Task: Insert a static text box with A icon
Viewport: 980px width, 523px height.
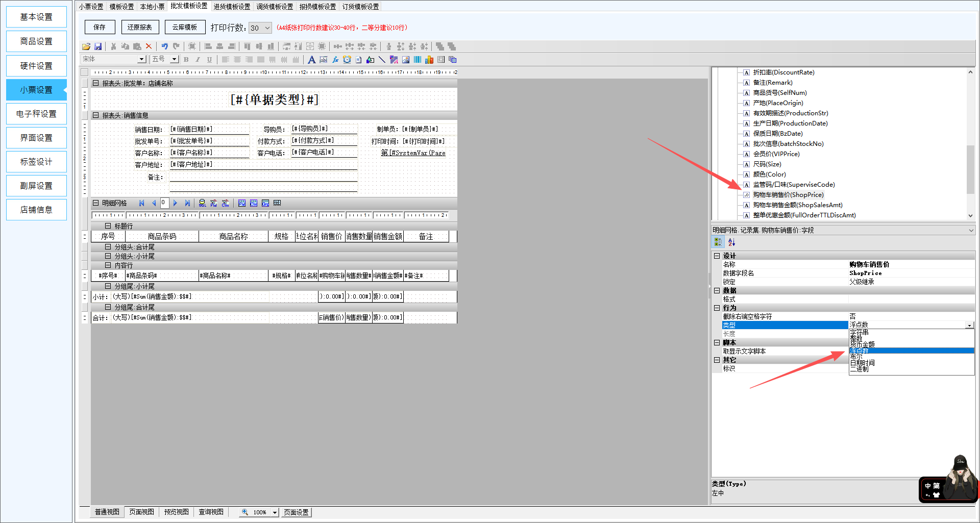Action: tap(311, 60)
